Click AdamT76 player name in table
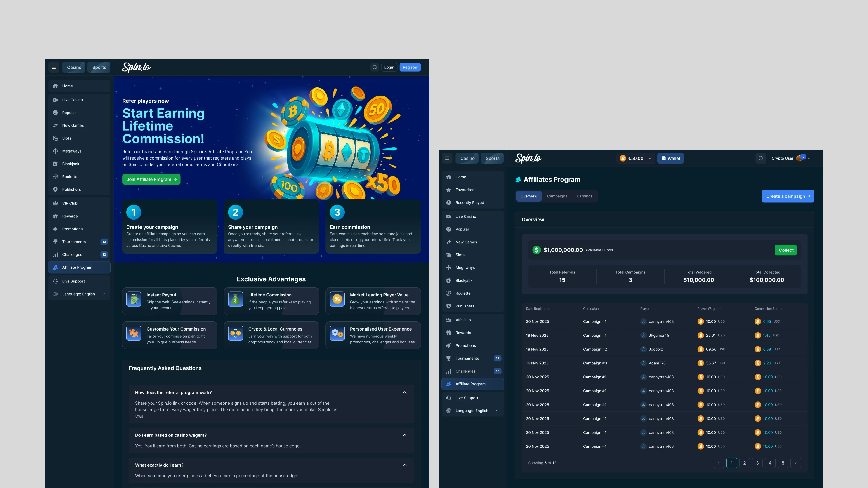 657,363
